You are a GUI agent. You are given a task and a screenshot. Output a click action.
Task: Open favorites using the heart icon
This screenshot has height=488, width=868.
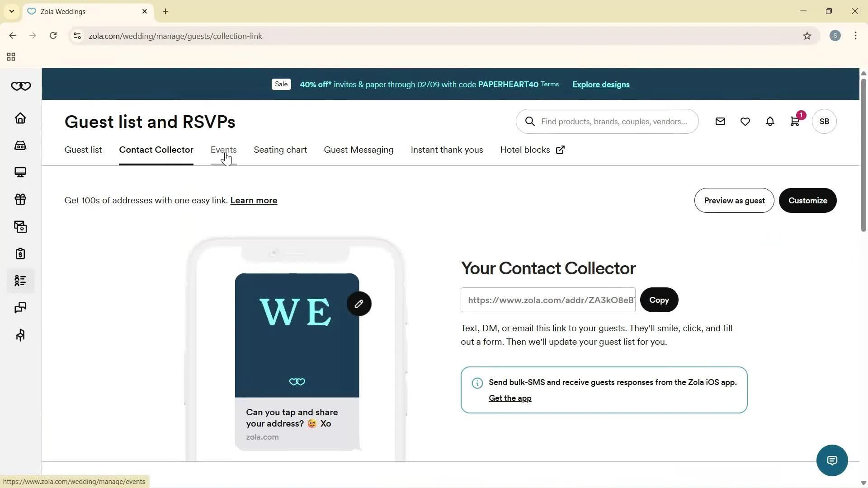(x=745, y=121)
